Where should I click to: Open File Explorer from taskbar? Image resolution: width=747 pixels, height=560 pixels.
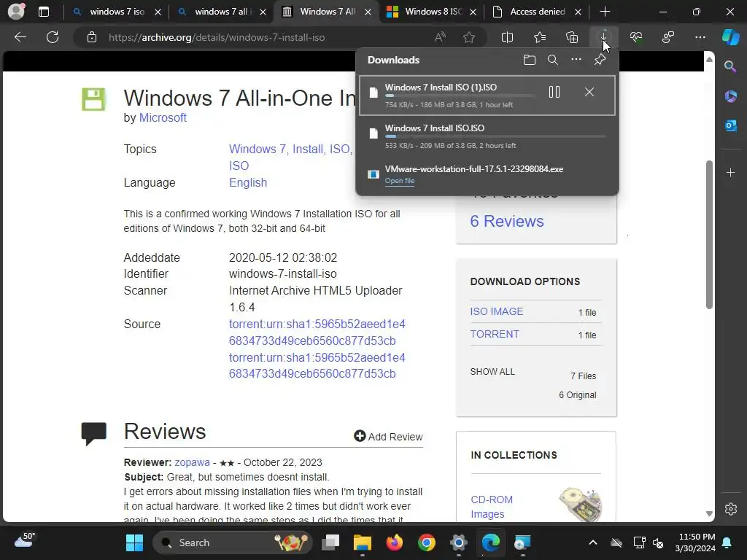(362, 542)
